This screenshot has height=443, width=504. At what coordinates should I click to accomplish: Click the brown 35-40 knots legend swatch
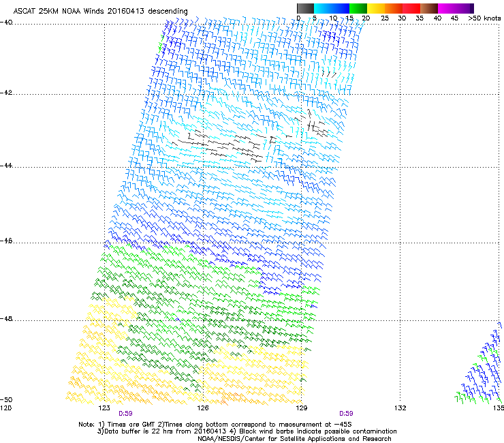click(429, 8)
